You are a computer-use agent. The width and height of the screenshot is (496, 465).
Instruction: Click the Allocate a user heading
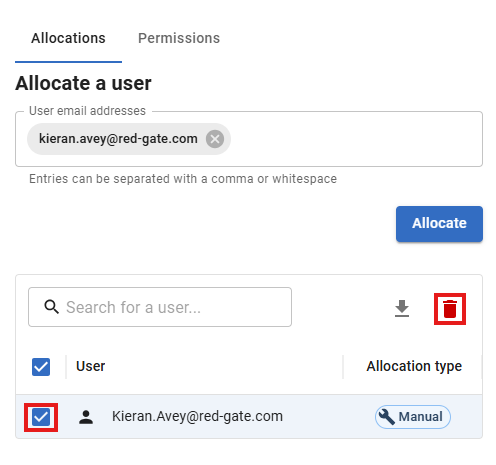(x=83, y=83)
